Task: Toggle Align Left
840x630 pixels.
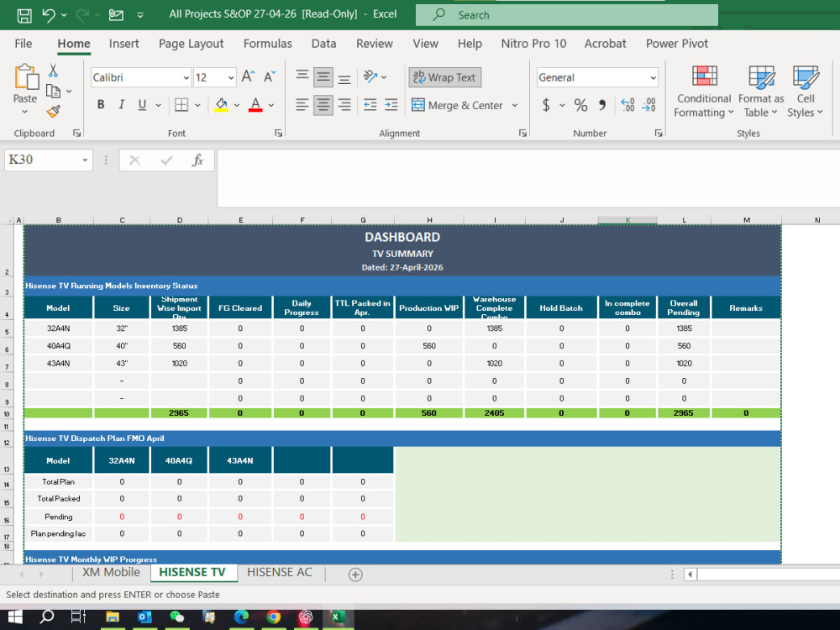Action: click(302, 104)
